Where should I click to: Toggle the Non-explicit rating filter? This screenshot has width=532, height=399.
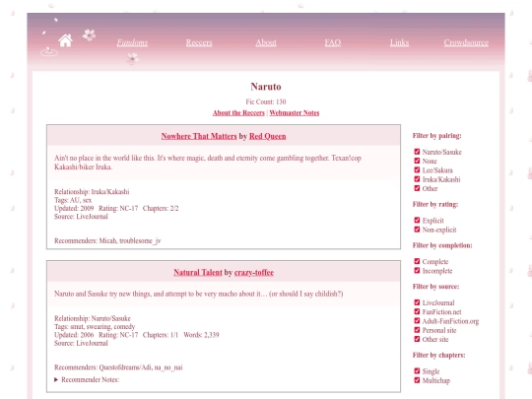pos(417,230)
